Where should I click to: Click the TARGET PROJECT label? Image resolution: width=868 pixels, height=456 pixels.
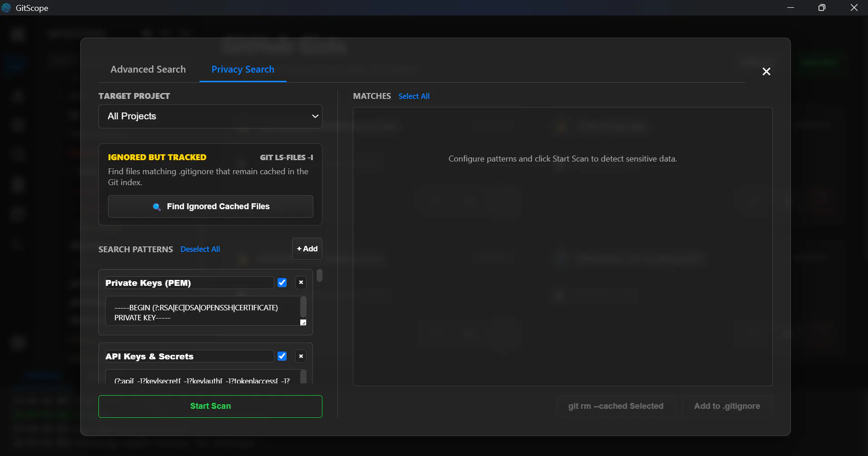click(x=134, y=96)
